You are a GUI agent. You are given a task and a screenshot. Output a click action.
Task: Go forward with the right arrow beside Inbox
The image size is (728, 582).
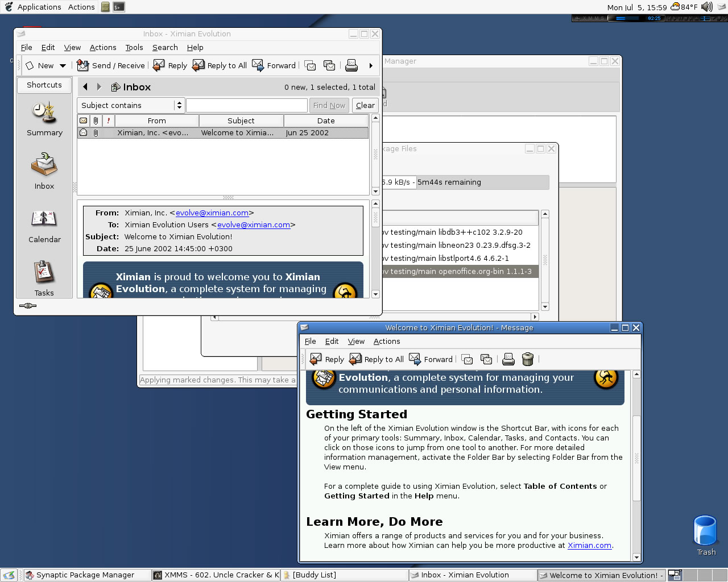(99, 87)
